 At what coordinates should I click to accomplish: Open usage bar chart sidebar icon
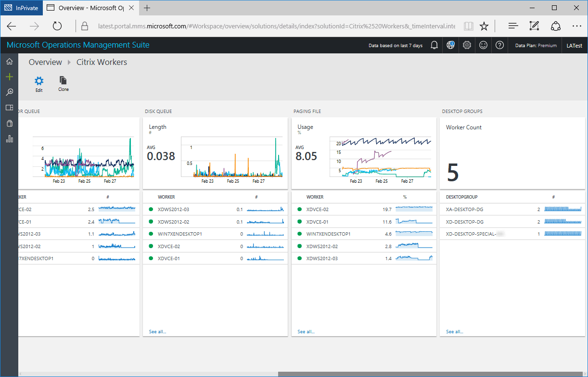pyautogui.click(x=9, y=139)
